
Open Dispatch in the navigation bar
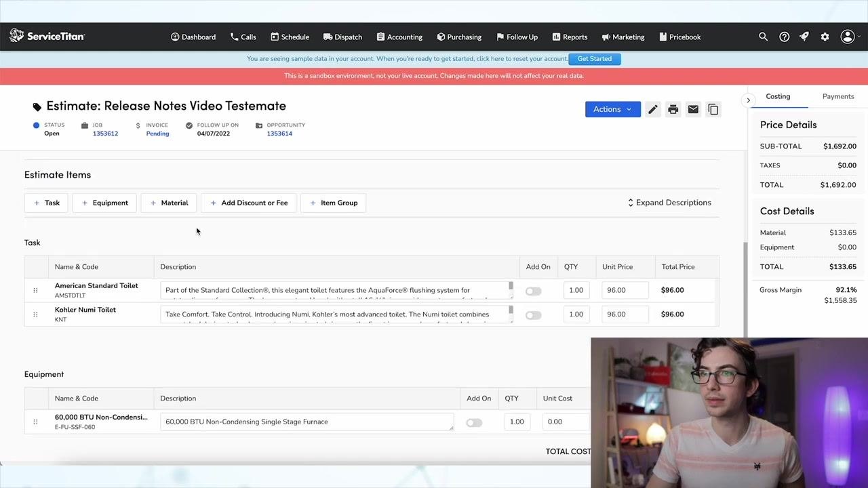click(342, 37)
